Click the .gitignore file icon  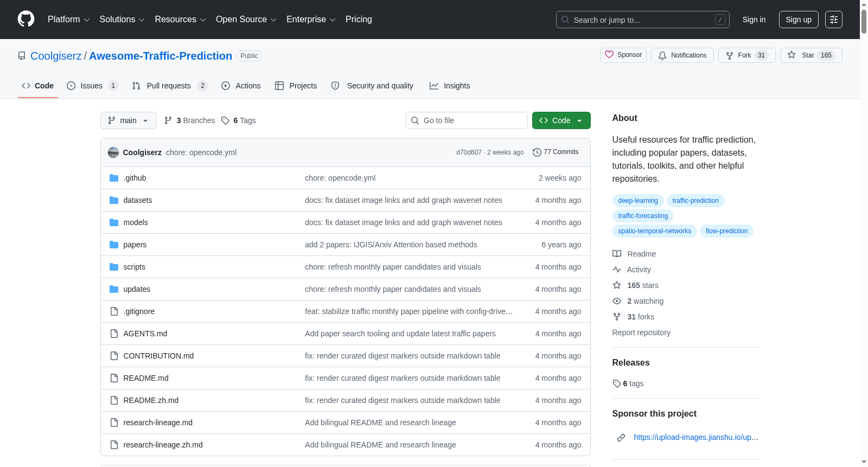click(x=114, y=311)
